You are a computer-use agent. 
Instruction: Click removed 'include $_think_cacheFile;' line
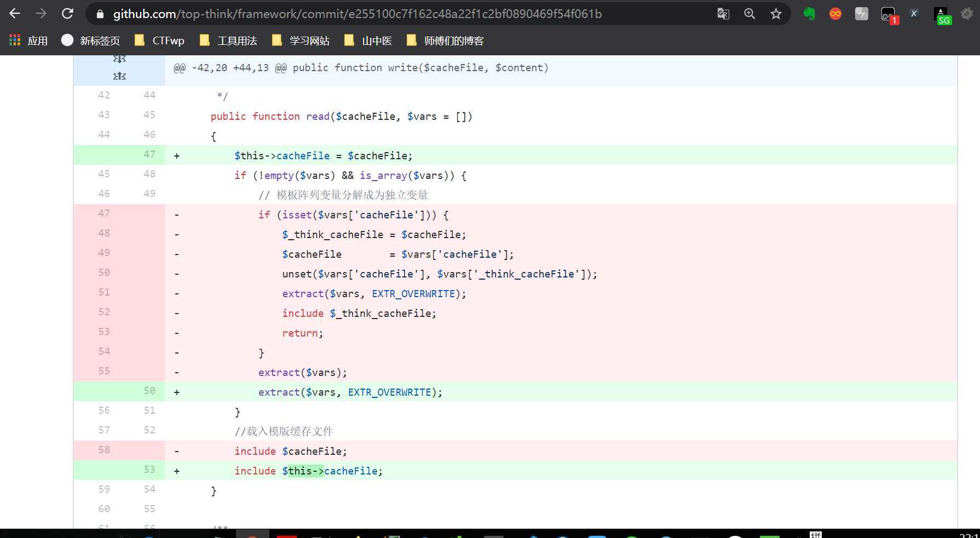[359, 313]
